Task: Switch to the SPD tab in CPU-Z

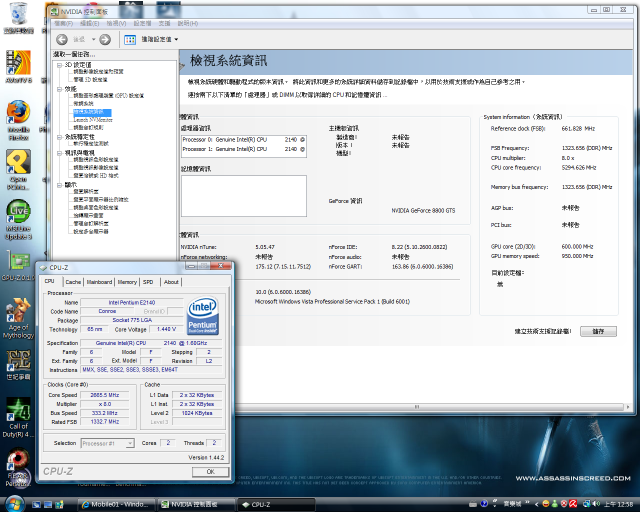Action: (148, 282)
